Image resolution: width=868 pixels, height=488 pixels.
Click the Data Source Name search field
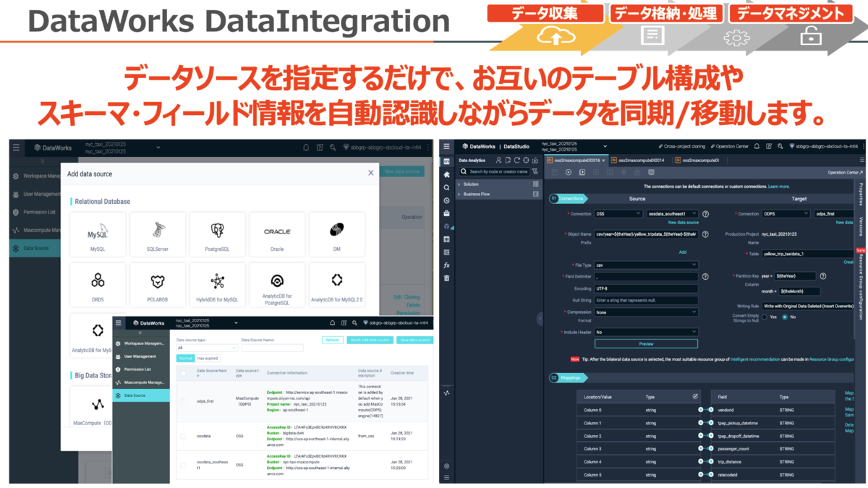tap(272, 348)
